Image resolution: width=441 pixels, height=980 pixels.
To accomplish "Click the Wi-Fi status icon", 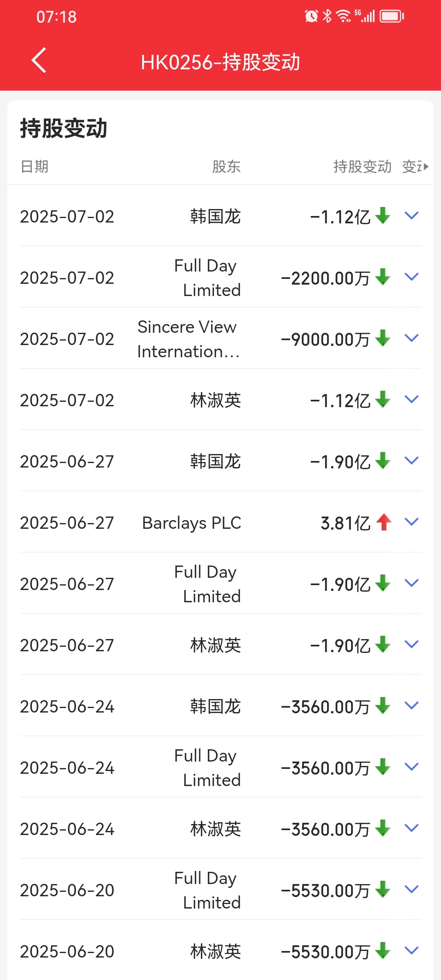I will [x=343, y=16].
